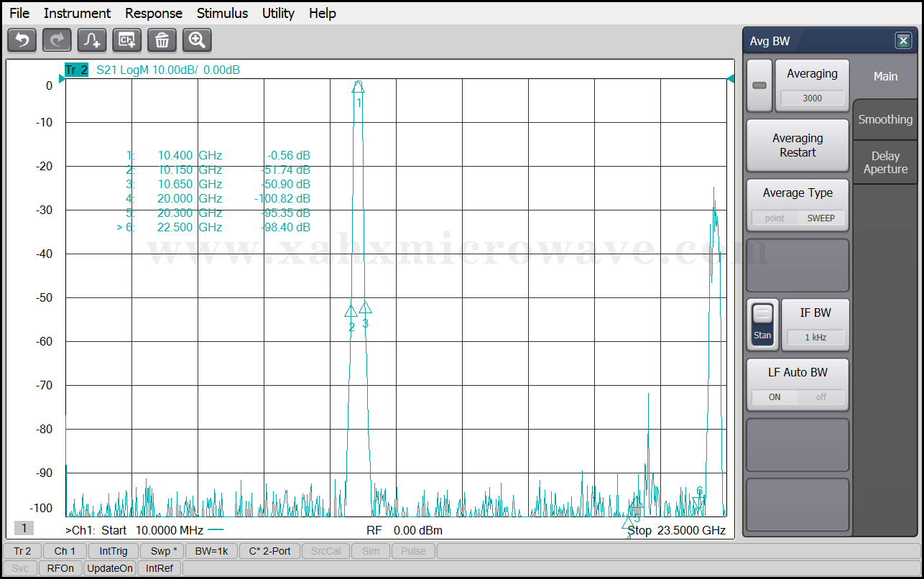Switch the Average Type point/SWEEP toggle

point(798,218)
